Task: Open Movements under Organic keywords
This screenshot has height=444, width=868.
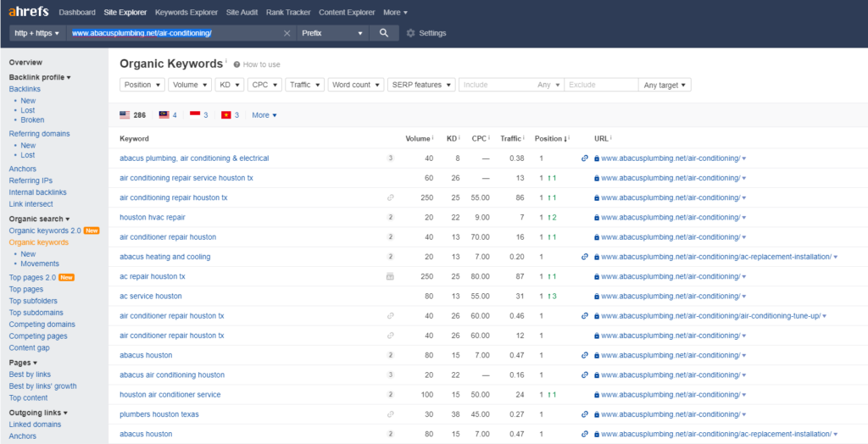Action: click(x=40, y=264)
